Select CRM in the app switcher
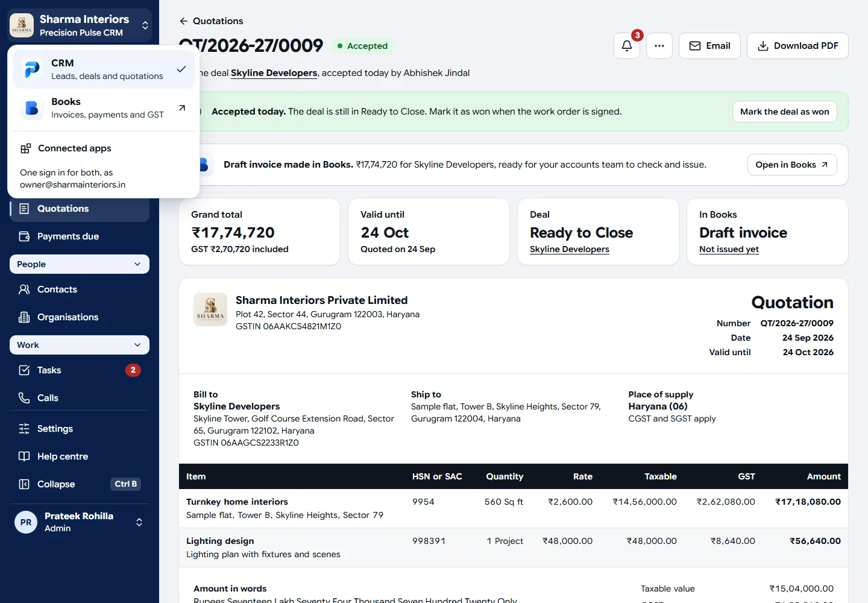The width and height of the screenshot is (868, 603). click(104, 69)
